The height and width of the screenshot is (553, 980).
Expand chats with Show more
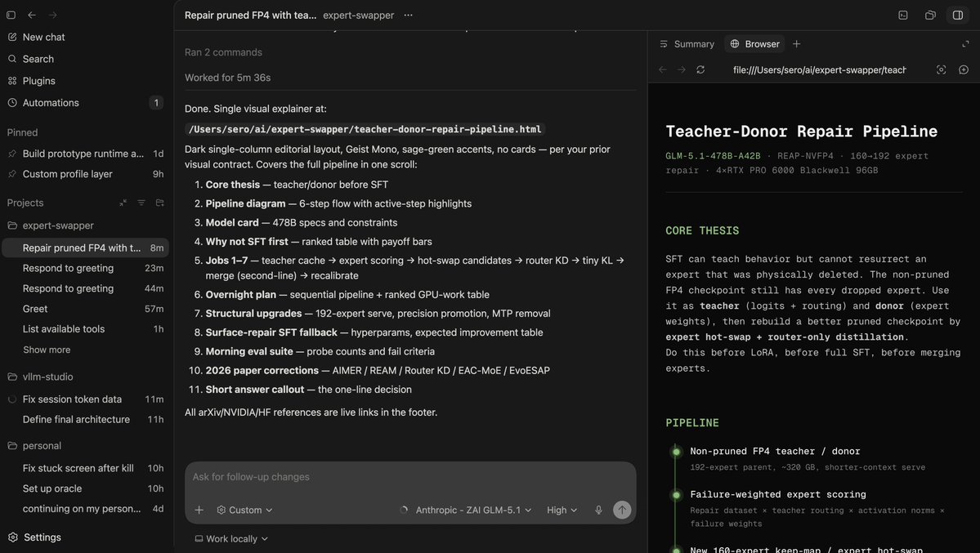click(47, 350)
